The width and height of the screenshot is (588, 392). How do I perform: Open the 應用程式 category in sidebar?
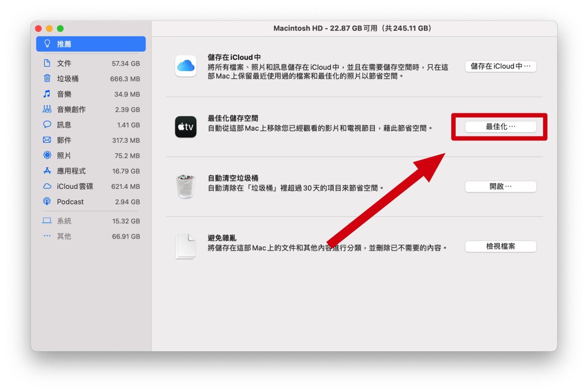click(91, 171)
